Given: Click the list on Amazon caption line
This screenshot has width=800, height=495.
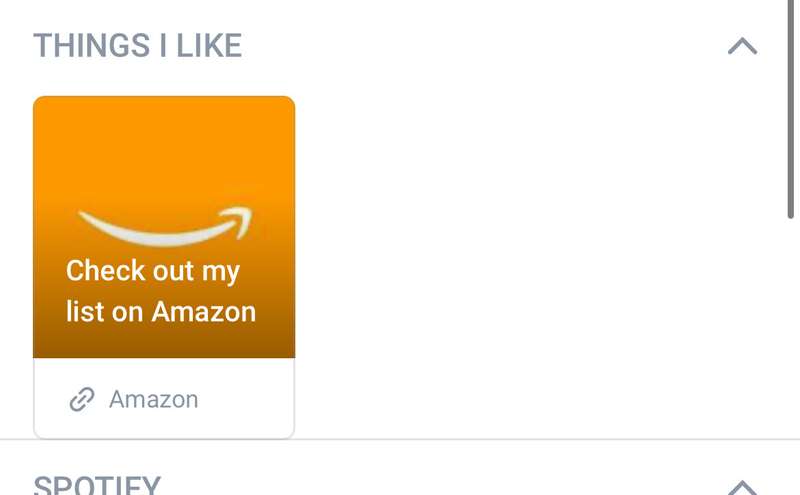Looking at the screenshot, I should pyautogui.click(x=161, y=311).
